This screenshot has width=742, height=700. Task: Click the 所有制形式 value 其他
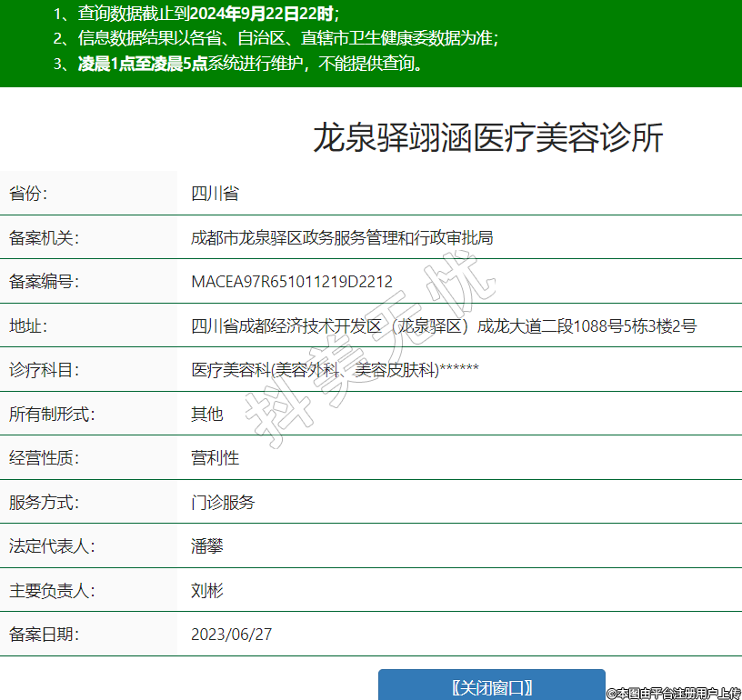coord(206,415)
